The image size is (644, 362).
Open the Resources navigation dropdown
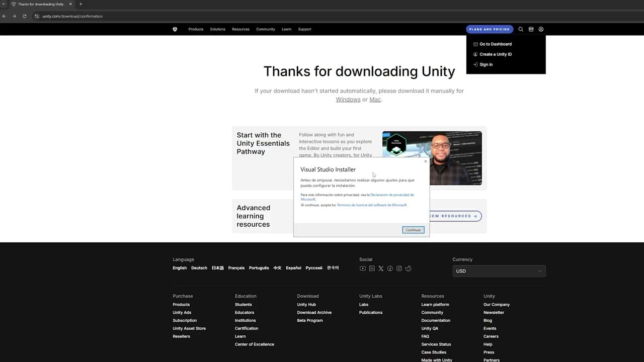[240, 29]
